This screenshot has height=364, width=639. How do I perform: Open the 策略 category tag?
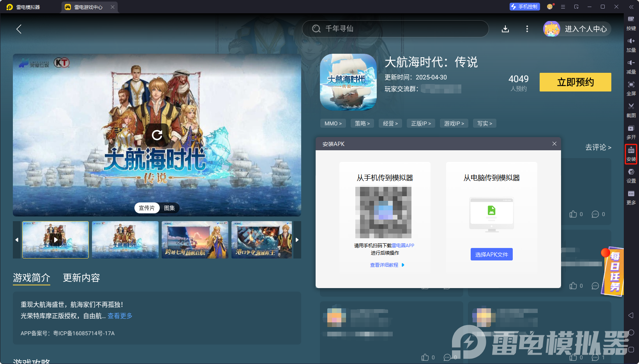[362, 123]
